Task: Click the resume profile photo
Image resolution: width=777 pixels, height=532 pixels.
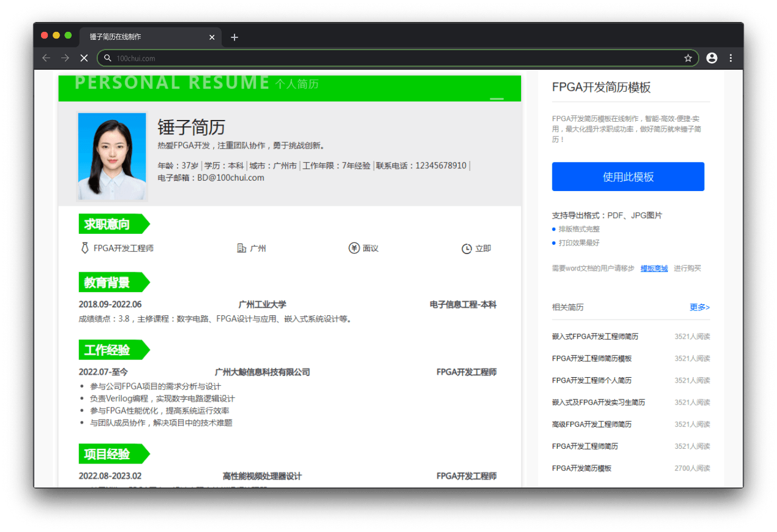Action: pos(112,157)
